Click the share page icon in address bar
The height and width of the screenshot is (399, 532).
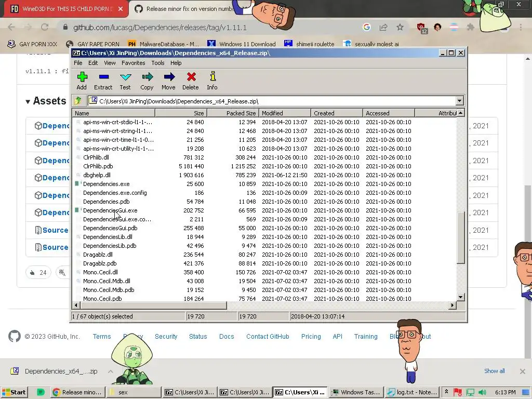click(x=383, y=27)
